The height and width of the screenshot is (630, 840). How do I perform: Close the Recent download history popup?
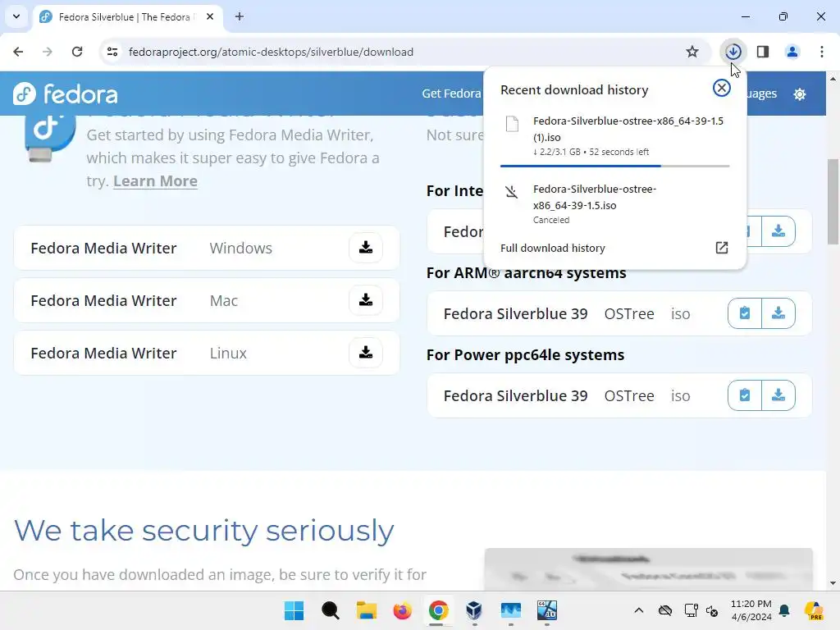[722, 88]
